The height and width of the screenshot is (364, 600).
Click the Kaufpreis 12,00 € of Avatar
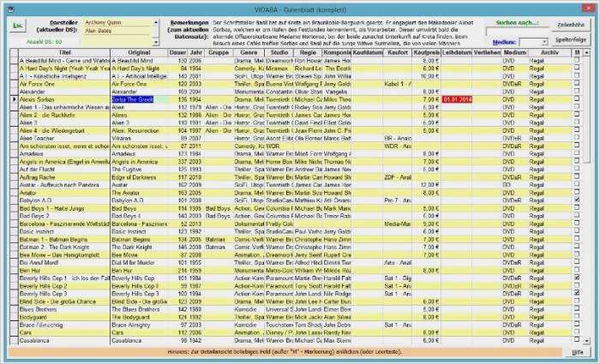point(430,185)
